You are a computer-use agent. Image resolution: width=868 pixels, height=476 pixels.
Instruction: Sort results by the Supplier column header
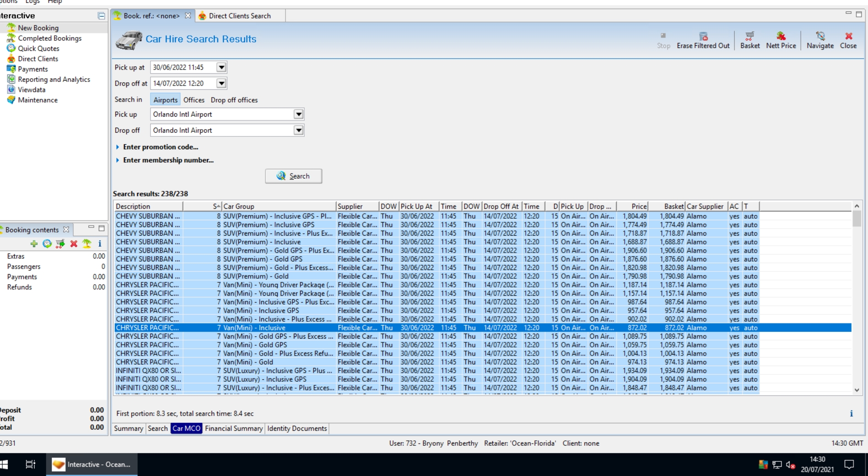click(x=357, y=206)
